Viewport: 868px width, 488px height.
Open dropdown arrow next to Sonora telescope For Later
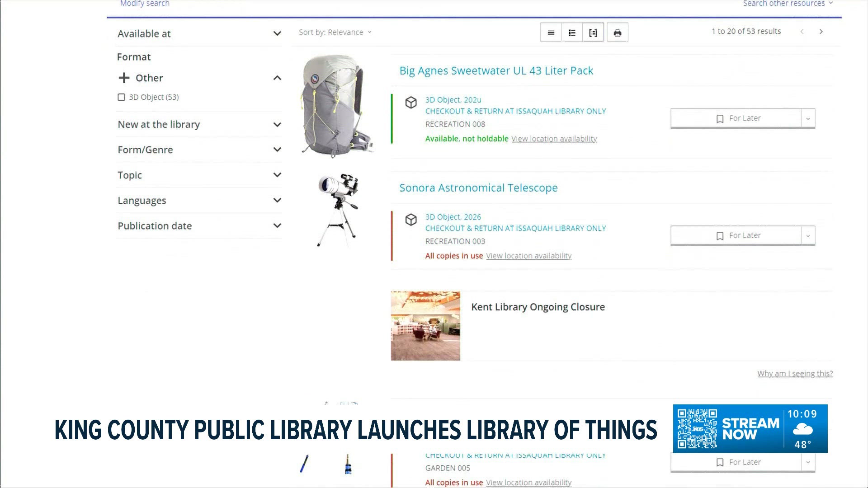[x=808, y=236]
